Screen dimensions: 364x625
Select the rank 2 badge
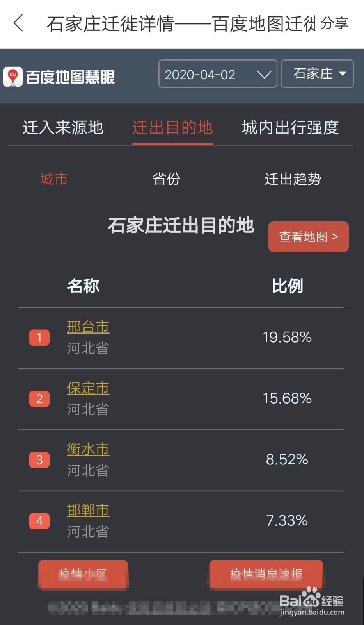pyautogui.click(x=39, y=399)
